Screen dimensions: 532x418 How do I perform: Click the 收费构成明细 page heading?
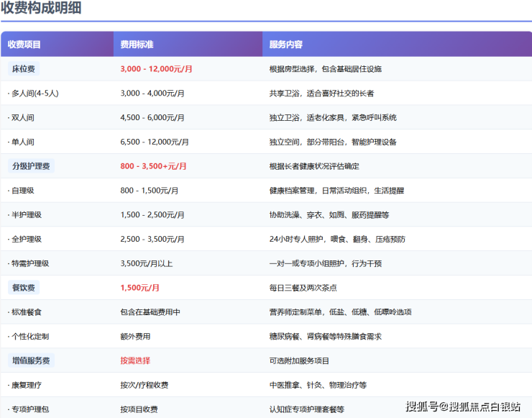point(41,9)
